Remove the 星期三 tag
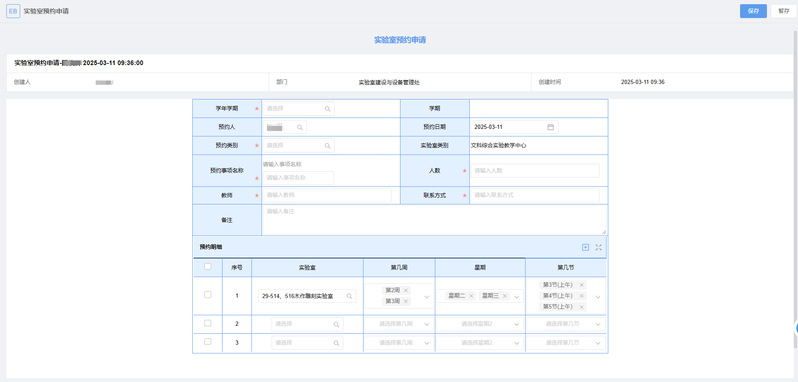 pos(505,296)
